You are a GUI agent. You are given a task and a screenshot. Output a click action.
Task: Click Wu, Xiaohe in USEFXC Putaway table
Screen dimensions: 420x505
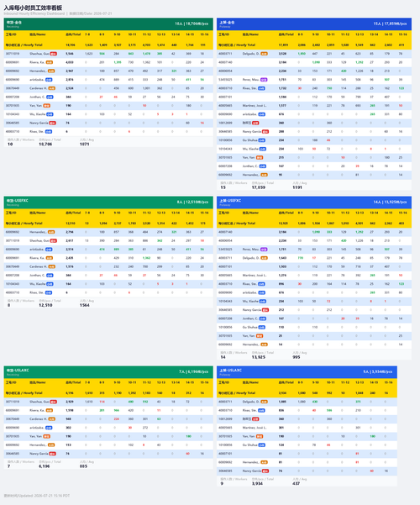pyautogui.click(x=250, y=301)
